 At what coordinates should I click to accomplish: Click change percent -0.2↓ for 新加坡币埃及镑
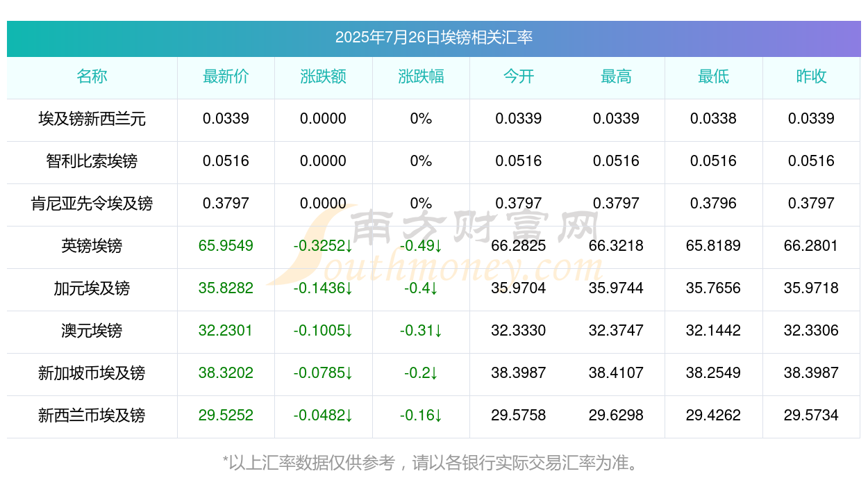tap(421, 373)
